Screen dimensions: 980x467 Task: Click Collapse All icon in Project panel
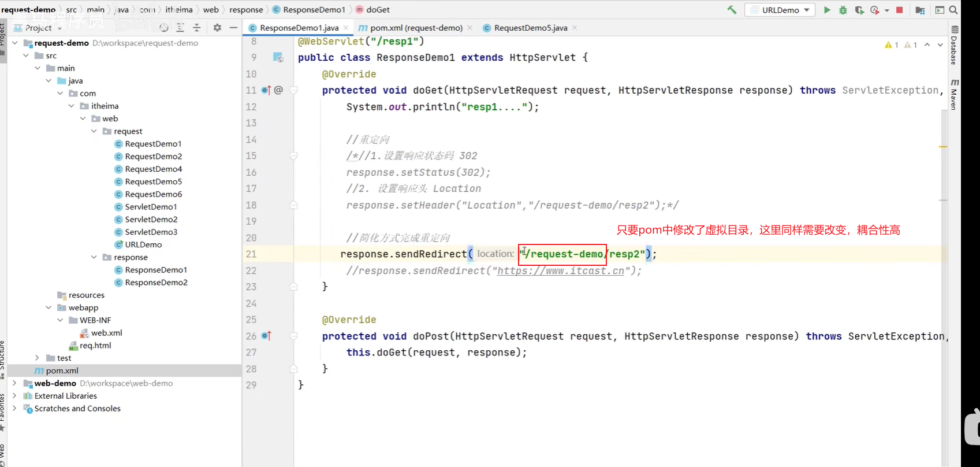click(x=196, y=28)
